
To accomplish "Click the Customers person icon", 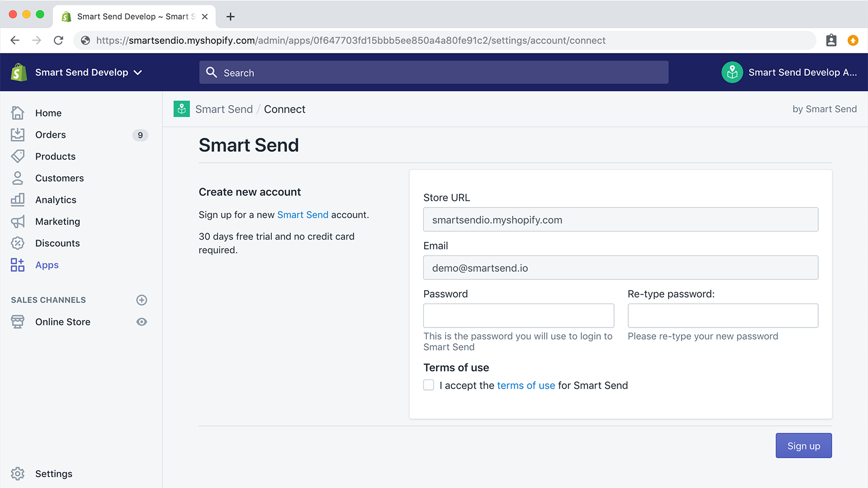I will coord(17,178).
